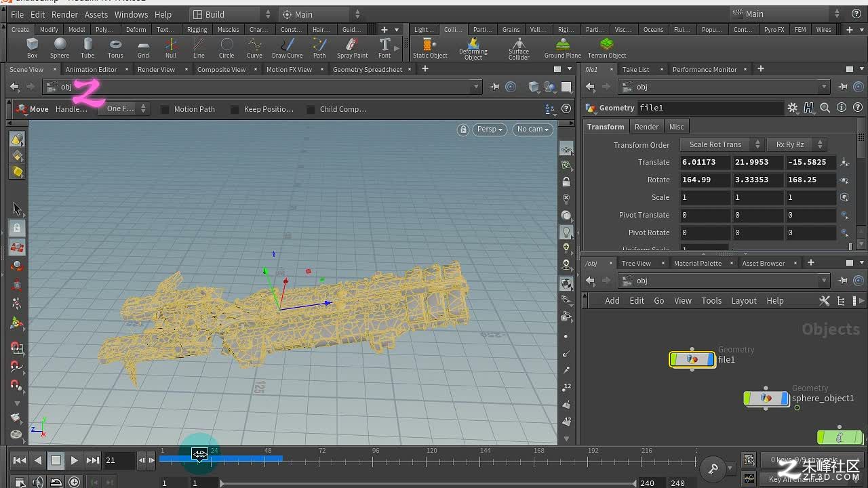Viewport: 868px width, 488px height.
Task: Create a Sphere from the shelf
Action: pyautogui.click(x=60, y=47)
